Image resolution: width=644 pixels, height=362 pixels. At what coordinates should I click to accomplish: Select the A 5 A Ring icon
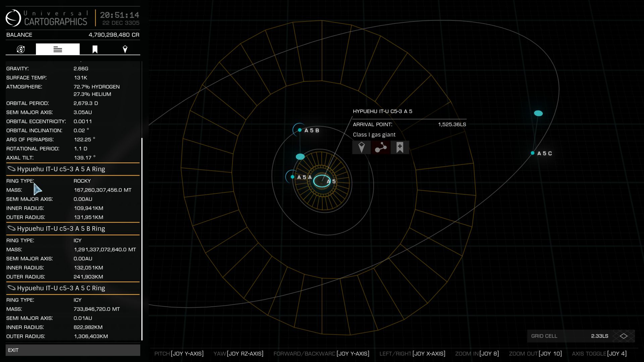tap(11, 169)
